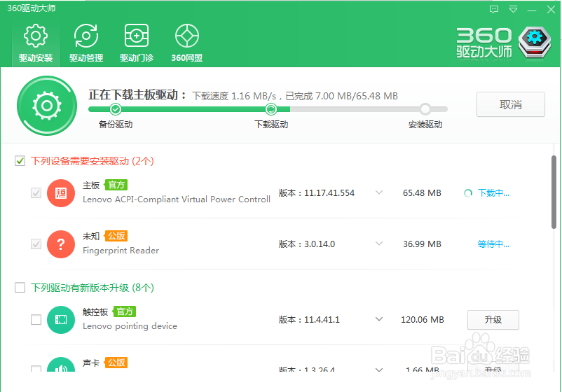Open the 驱动安装 tab
562x392 pixels.
pos(36,43)
